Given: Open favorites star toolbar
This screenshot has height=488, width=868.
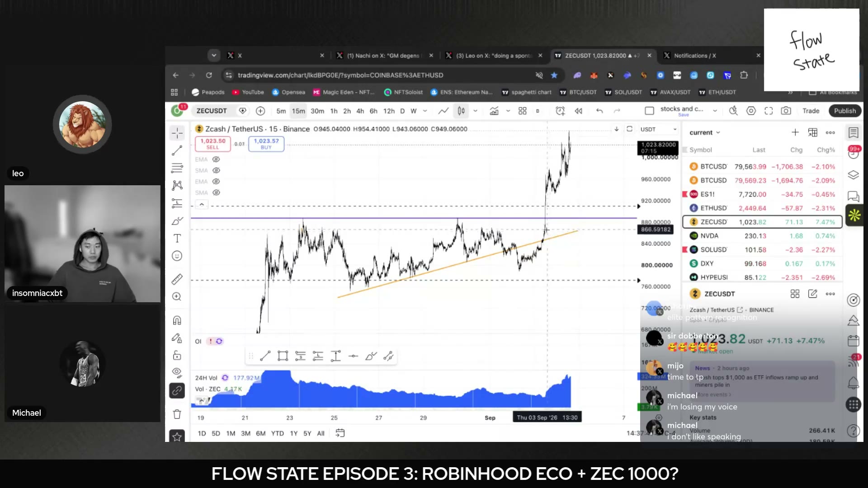Looking at the screenshot, I should click(177, 436).
